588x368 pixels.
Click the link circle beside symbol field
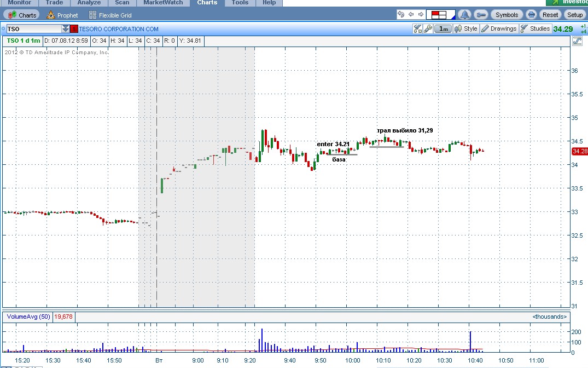3,28
